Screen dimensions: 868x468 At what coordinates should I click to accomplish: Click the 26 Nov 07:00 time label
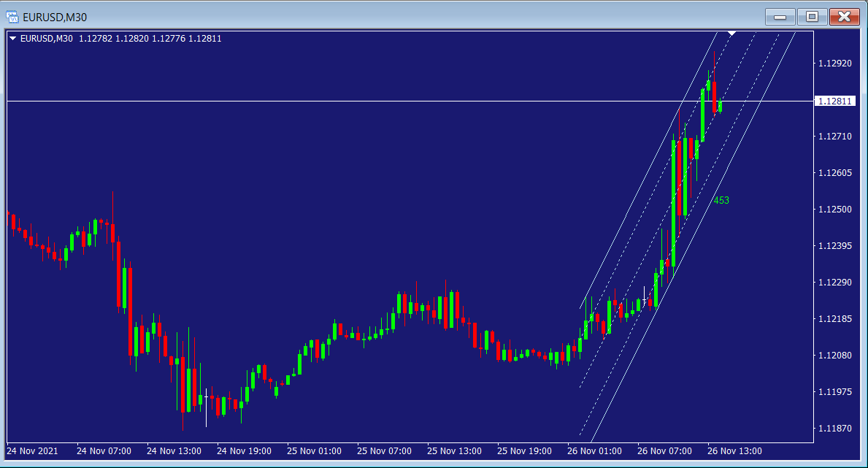[664, 450]
